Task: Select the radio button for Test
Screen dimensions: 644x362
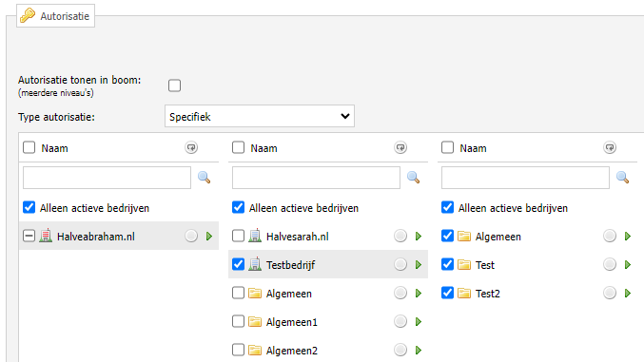Action: 610,264
